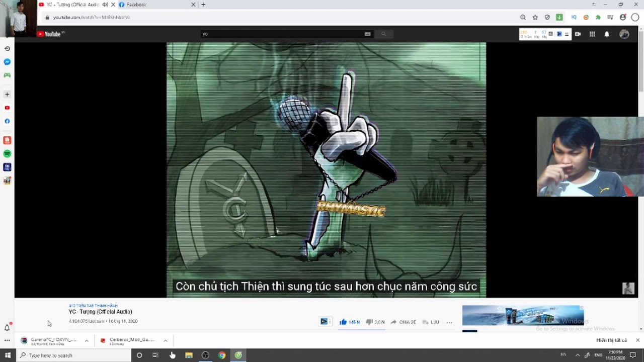The width and height of the screenshot is (644, 362).
Task: Open the Windows Start menu
Action: click(8, 355)
